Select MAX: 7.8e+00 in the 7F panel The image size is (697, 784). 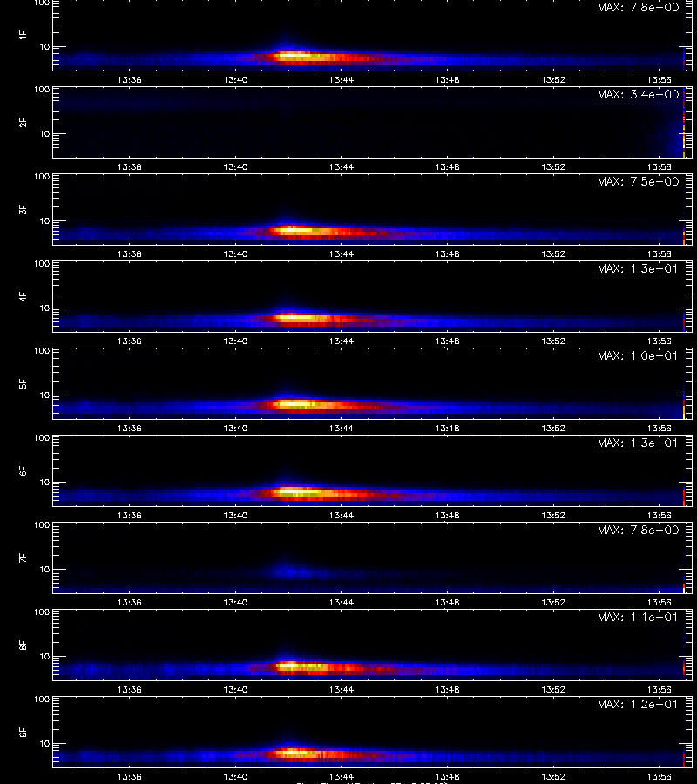638,530
